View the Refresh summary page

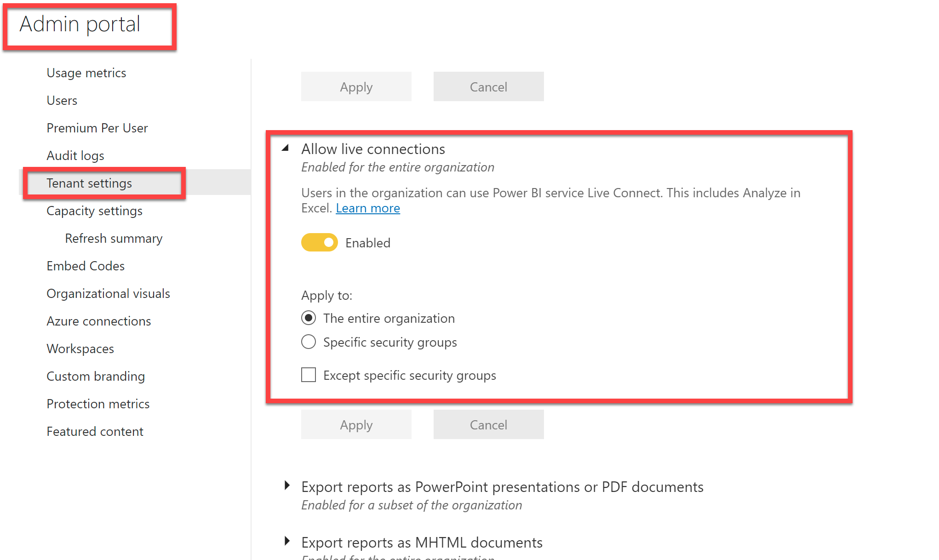(x=113, y=238)
